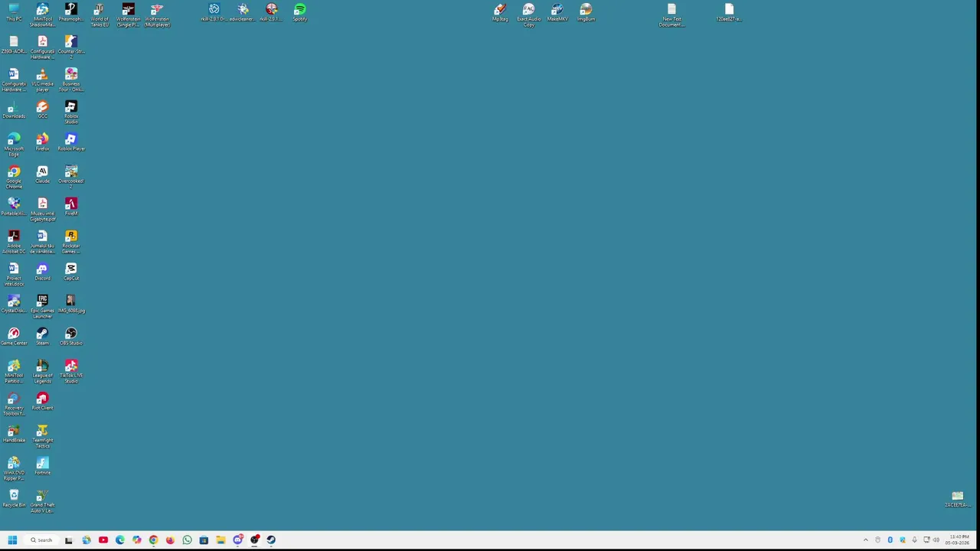980x551 pixels.
Task: Open Game Center desktop shortcut
Action: coord(13,336)
